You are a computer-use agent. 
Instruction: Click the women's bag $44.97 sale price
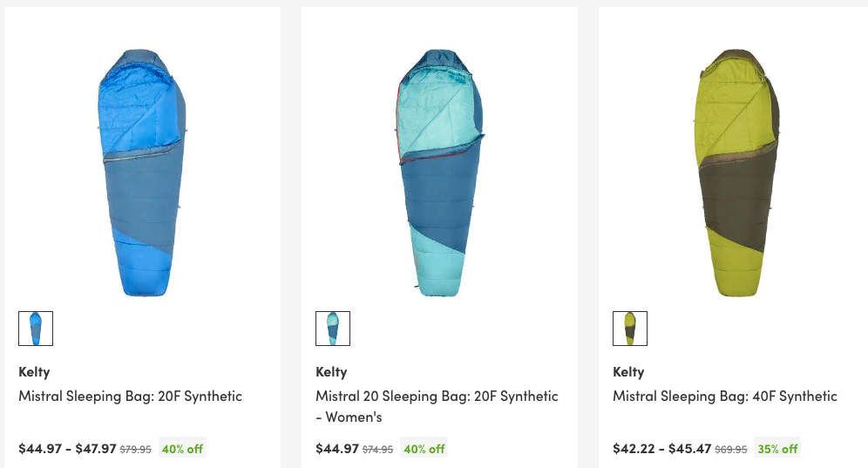click(x=336, y=449)
